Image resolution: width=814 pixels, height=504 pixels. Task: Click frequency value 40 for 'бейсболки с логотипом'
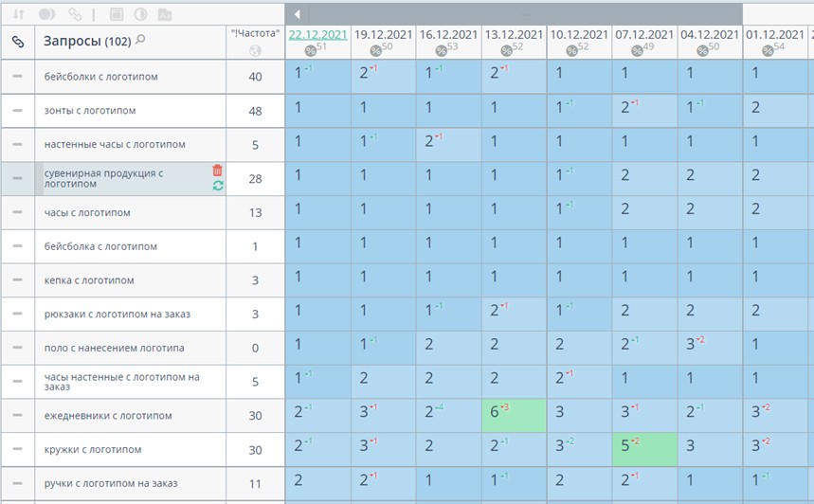pos(255,77)
